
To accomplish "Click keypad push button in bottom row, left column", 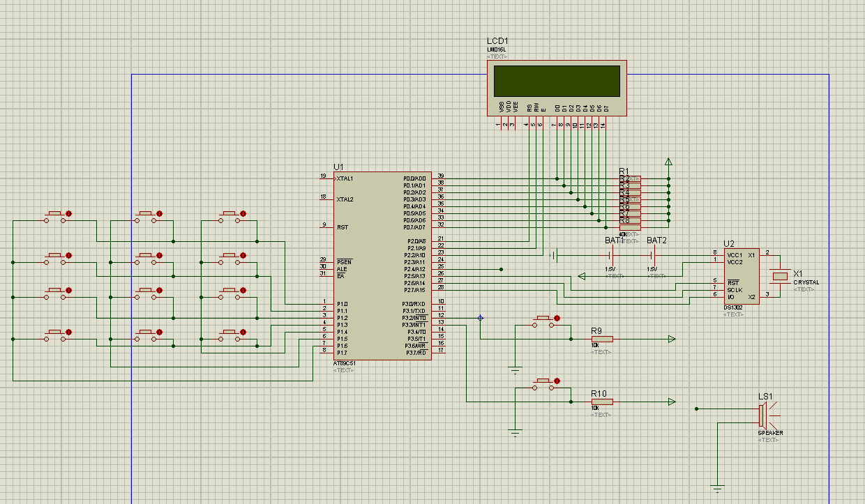I will pyautogui.click(x=57, y=335).
